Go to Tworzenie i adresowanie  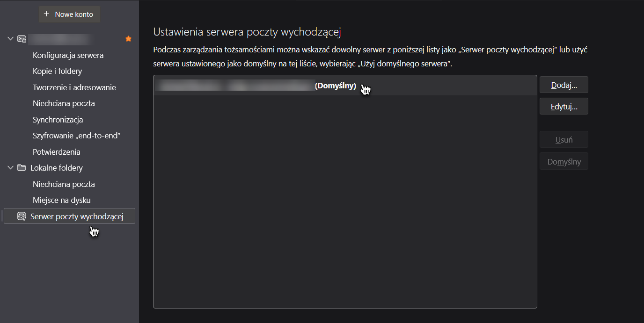(x=74, y=87)
